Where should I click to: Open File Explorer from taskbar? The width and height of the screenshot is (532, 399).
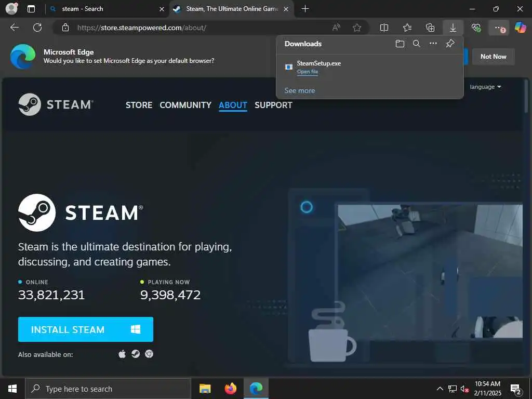(205, 389)
